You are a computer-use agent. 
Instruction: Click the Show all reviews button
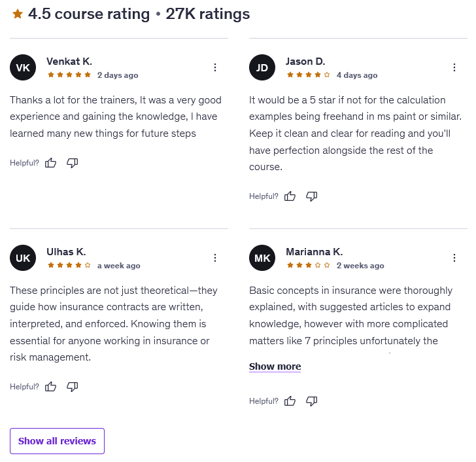pyautogui.click(x=57, y=441)
